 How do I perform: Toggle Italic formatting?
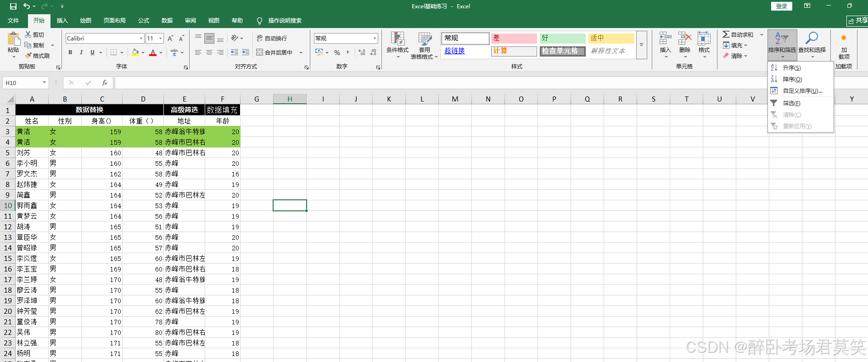click(x=81, y=52)
